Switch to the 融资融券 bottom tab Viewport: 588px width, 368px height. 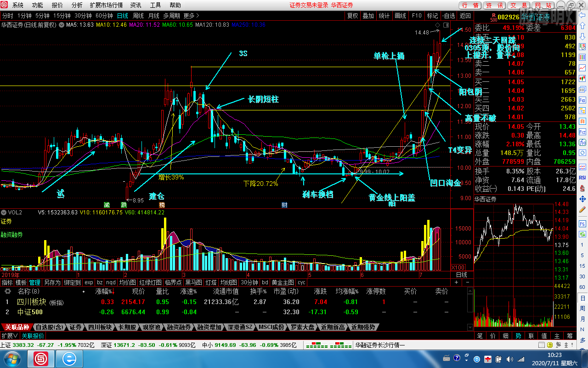pos(179,328)
